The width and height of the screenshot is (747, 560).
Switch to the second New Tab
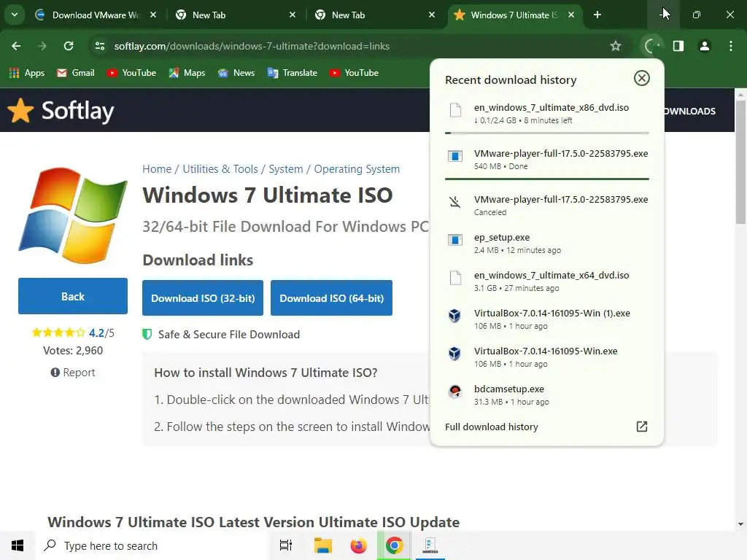click(376, 15)
